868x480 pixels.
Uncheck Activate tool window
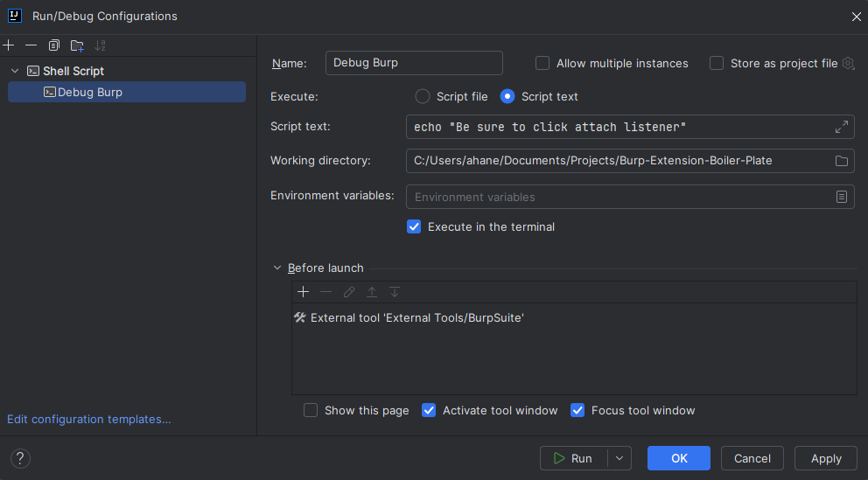click(429, 410)
